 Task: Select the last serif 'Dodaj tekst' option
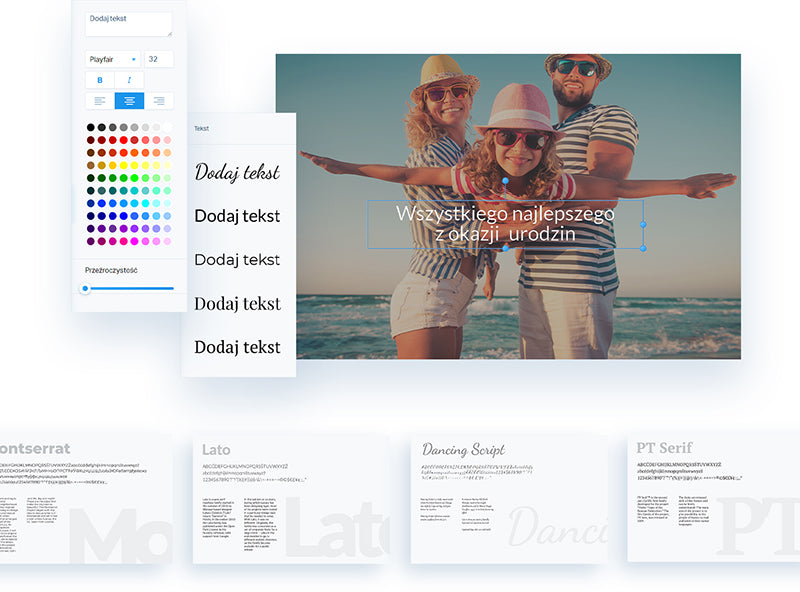coord(237,347)
